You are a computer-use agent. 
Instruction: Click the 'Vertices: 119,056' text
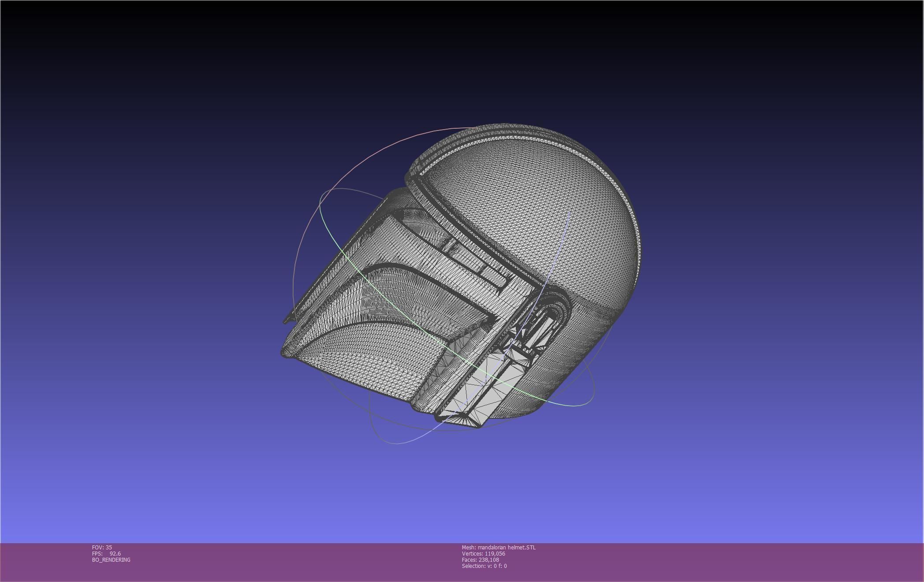point(483,553)
